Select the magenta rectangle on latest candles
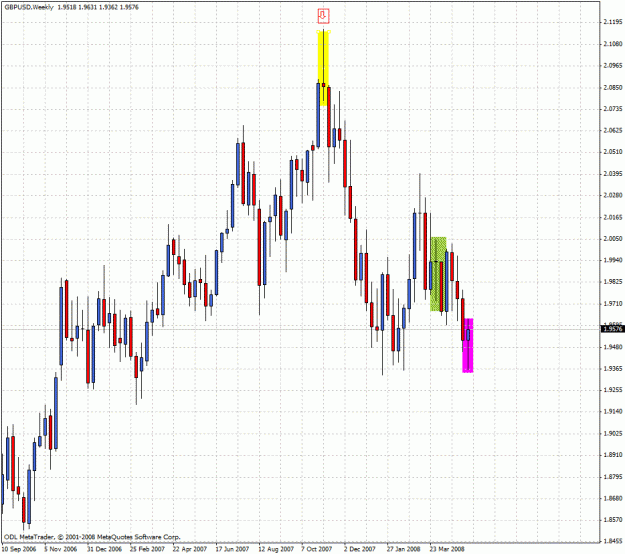The image size is (625, 554). tap(468, 346)
